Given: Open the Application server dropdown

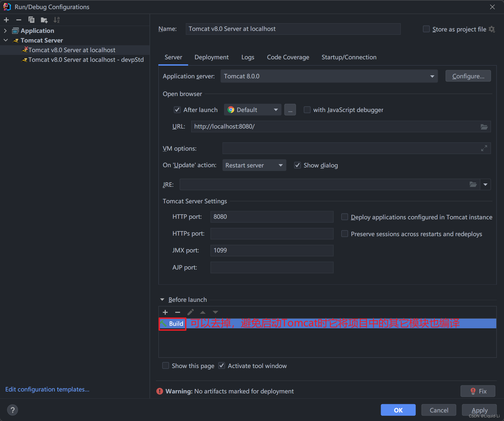Looking at the screenshot, I should 329,76.
